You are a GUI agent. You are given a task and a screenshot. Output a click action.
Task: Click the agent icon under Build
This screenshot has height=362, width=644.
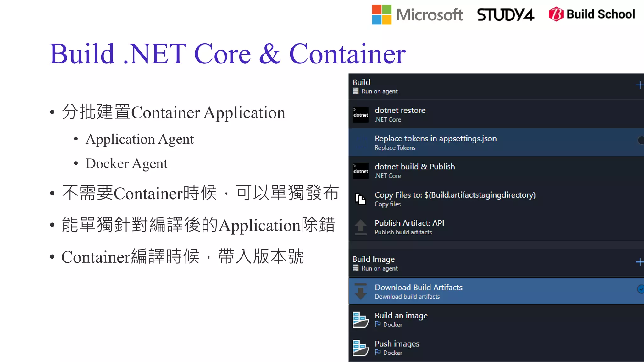click(x=356, y=91)
